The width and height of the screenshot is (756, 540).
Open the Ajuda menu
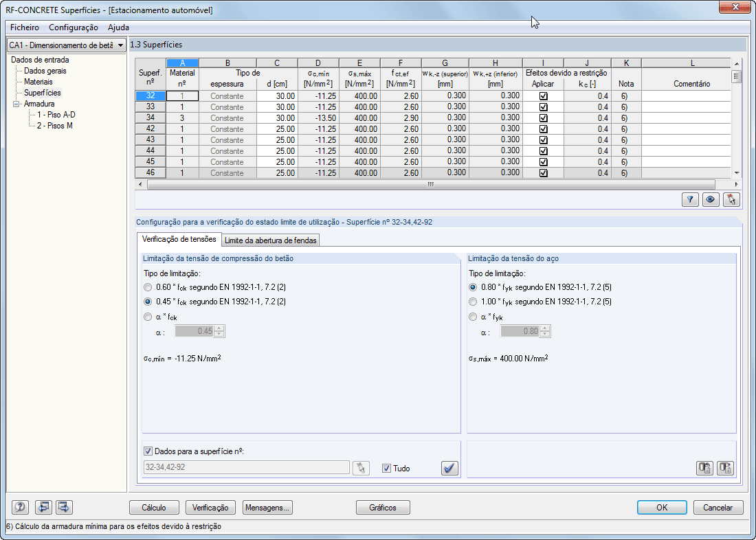[x=118, y=27]
